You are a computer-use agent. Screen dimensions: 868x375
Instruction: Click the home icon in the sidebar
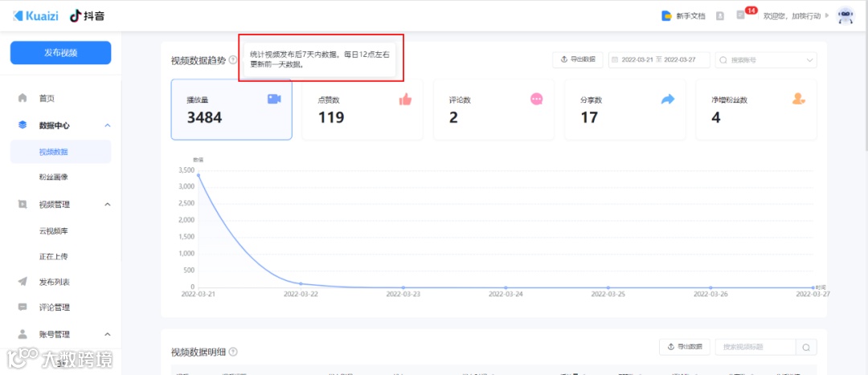pyautogui.click(x=23, y=98)
